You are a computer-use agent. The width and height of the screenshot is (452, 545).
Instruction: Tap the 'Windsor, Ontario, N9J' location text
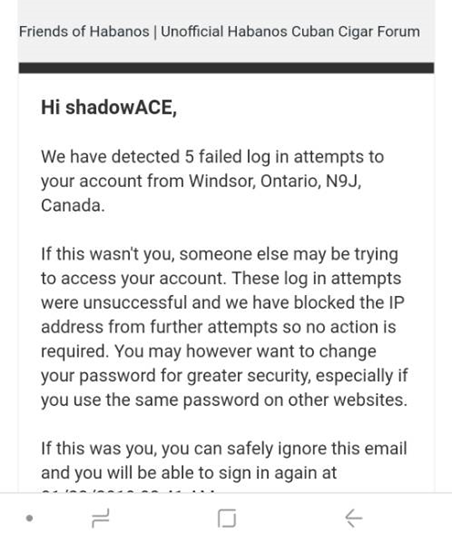pos(275,181)
